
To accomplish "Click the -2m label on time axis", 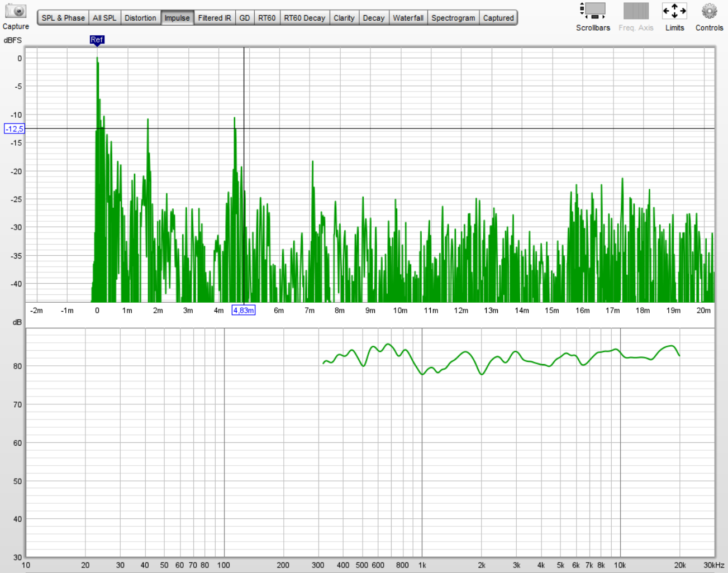I will 36,311.
